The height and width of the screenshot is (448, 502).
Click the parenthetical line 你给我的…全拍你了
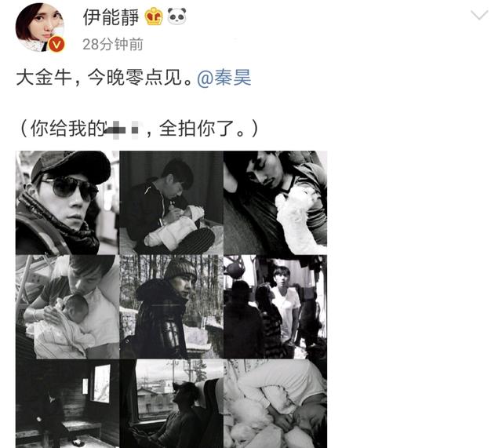click(x=138, y=129)
